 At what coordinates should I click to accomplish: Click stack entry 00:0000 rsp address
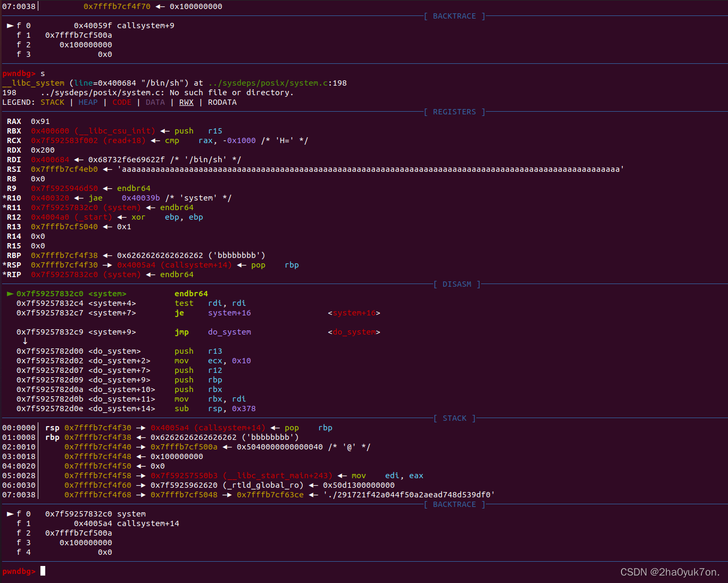point(98,428)
